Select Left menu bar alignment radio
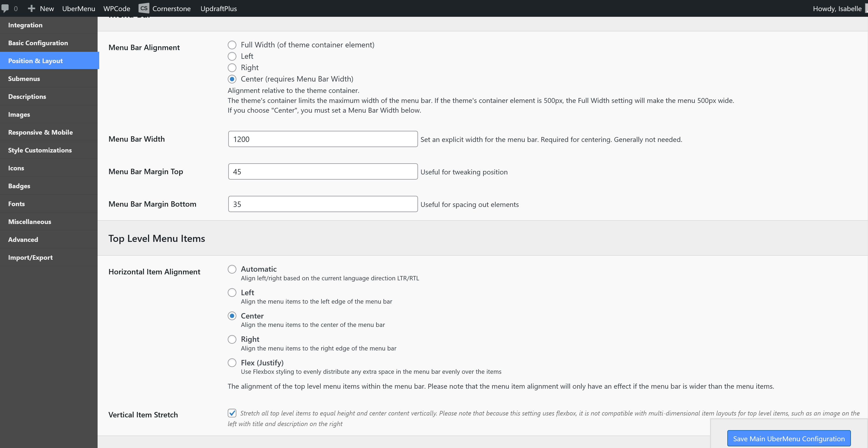Screen dimensions: 868x448 pyautogui.click(x=232, y=56)
